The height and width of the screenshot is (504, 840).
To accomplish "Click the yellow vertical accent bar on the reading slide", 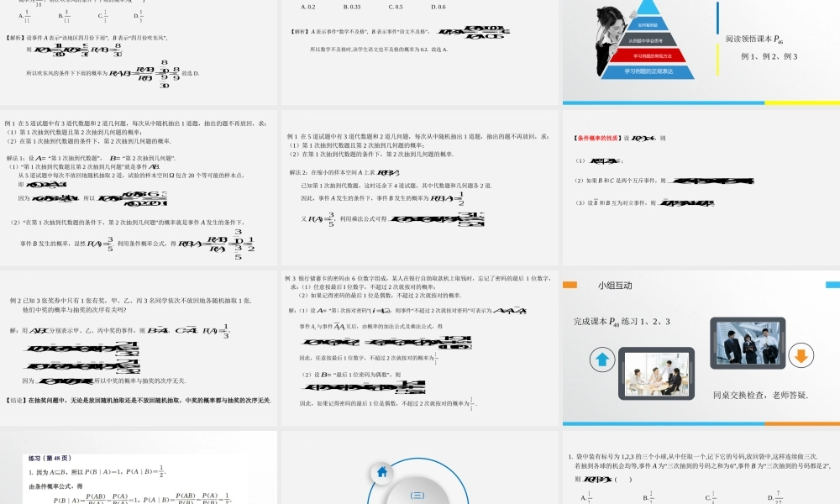I will click(717, 59).
